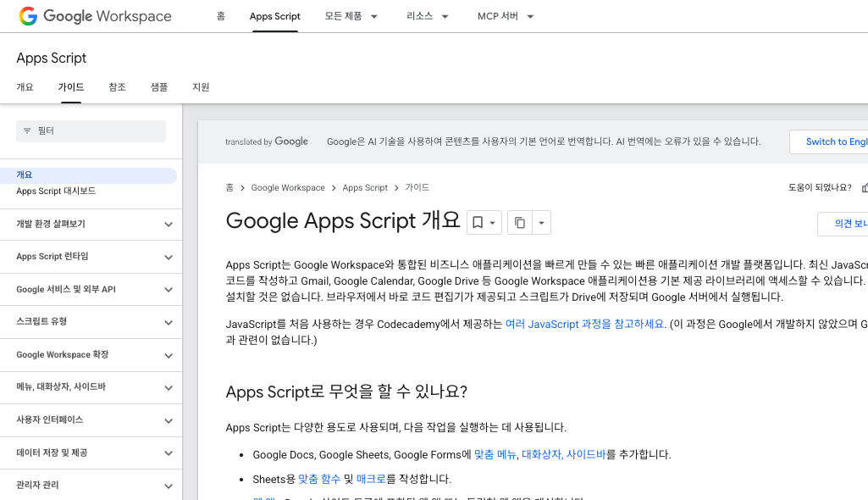Select the Apps Script top navigation tab
Screen dimensions: 868x500
274,16
